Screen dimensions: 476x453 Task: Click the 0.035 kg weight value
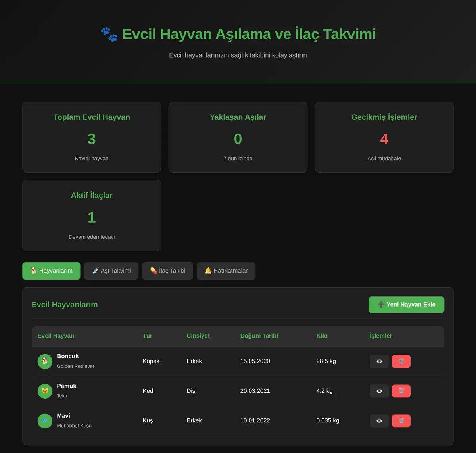click(328, 420)
